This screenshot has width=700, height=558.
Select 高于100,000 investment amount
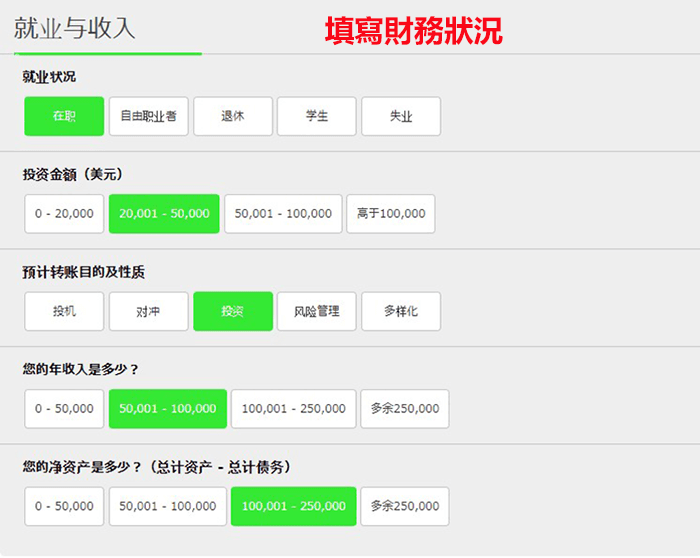pos(390,213)
